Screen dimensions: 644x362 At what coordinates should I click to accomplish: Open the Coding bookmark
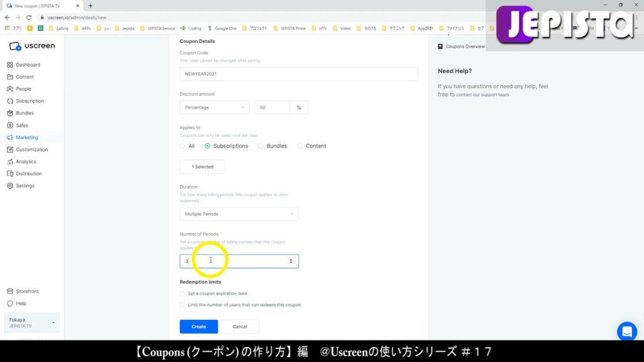pyautogui.click(x=191, y=28)
